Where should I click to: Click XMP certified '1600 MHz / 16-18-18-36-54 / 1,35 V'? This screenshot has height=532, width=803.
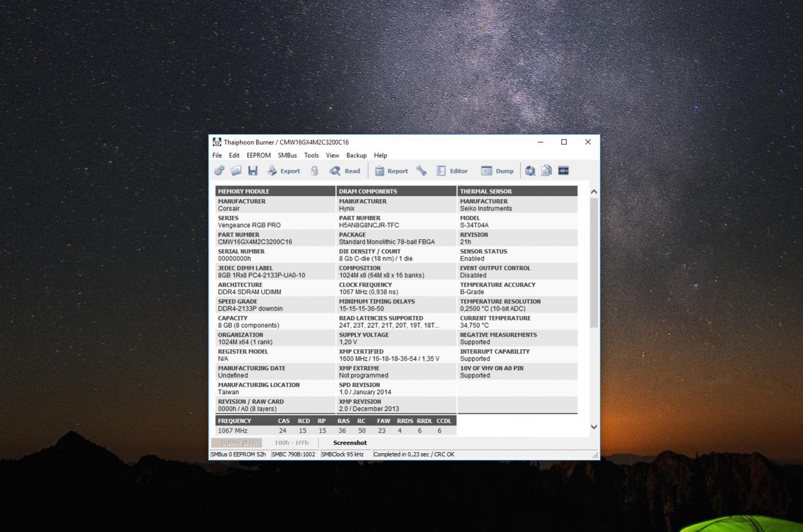tap(389, 359)
